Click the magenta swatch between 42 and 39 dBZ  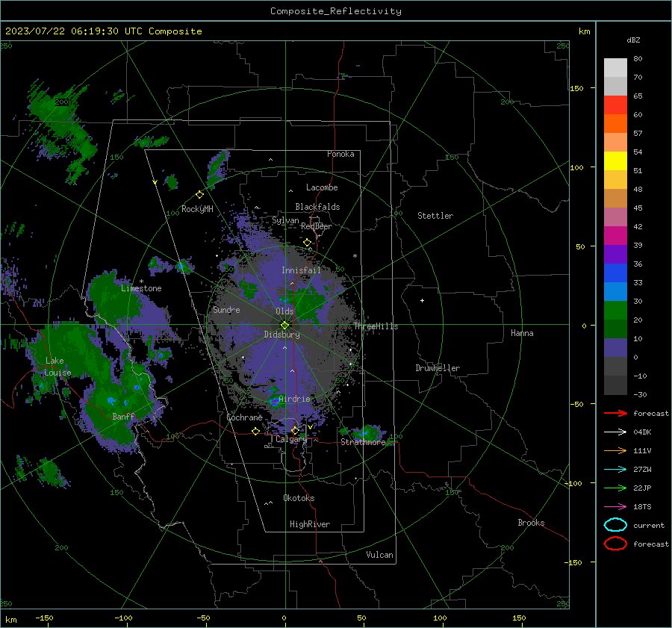coord(615,236)
